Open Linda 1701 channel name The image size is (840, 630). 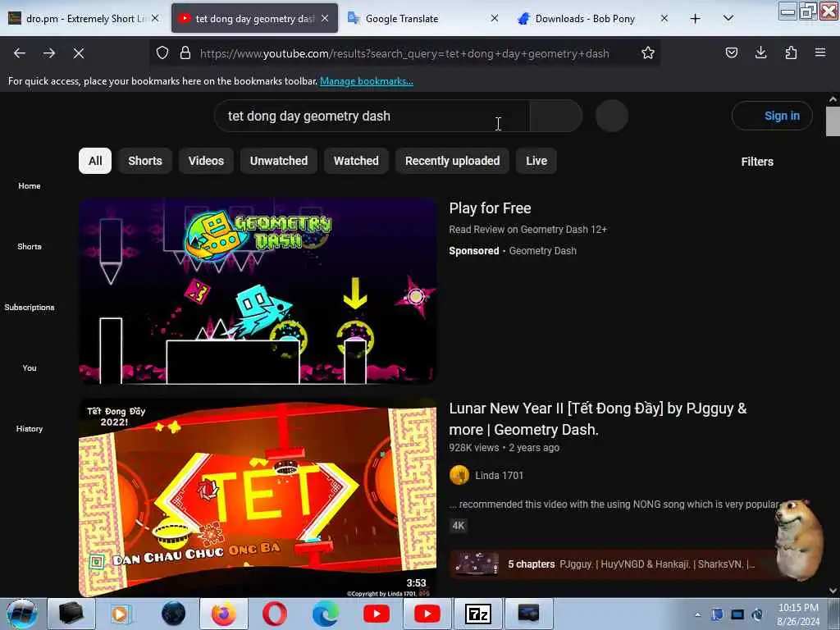[x=500, y=476]
